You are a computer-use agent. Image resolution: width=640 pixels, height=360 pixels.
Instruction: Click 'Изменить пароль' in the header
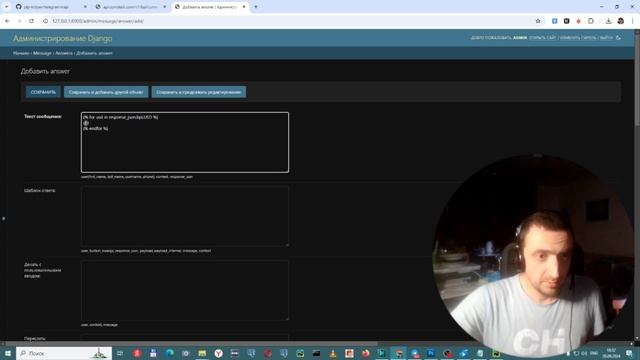click(578, 38)
